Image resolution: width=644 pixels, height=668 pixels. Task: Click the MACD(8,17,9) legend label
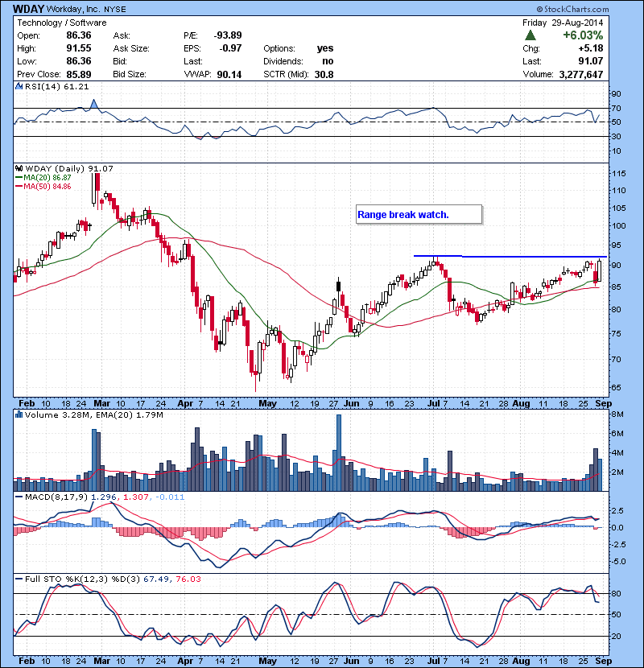click(57, 497)
